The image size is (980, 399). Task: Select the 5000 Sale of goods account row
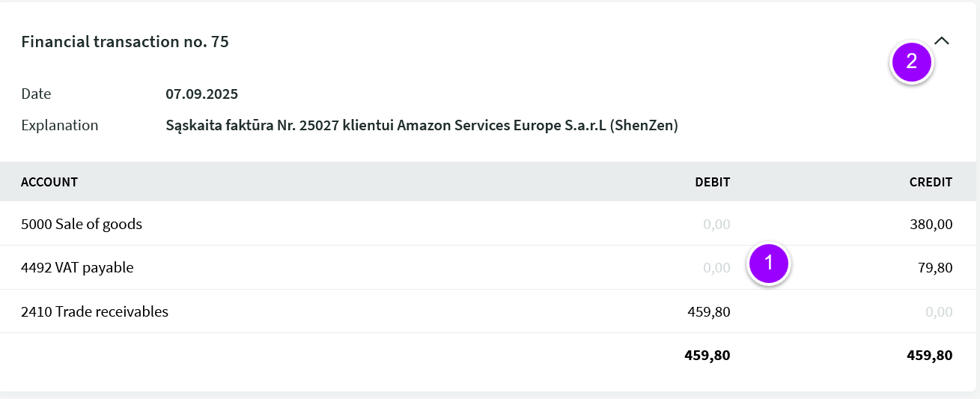pos(488,224)
